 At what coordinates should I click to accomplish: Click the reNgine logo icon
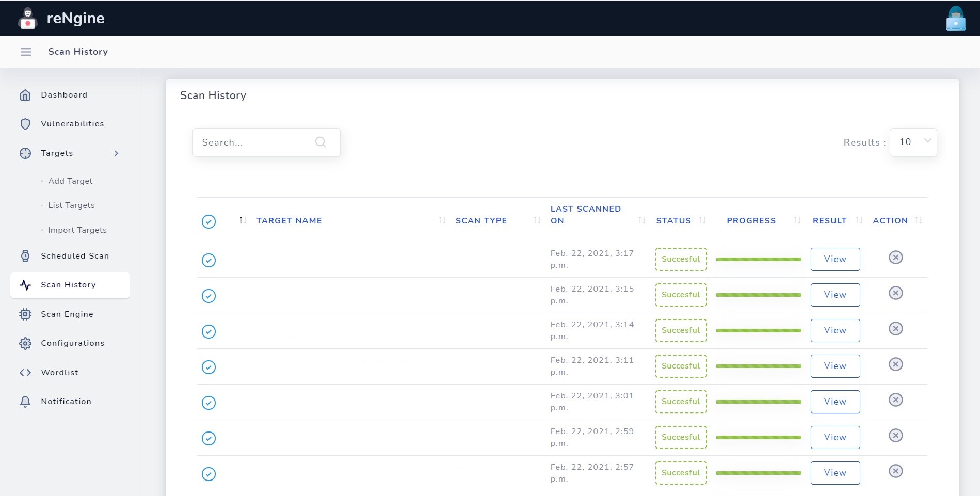click(27, 19)
